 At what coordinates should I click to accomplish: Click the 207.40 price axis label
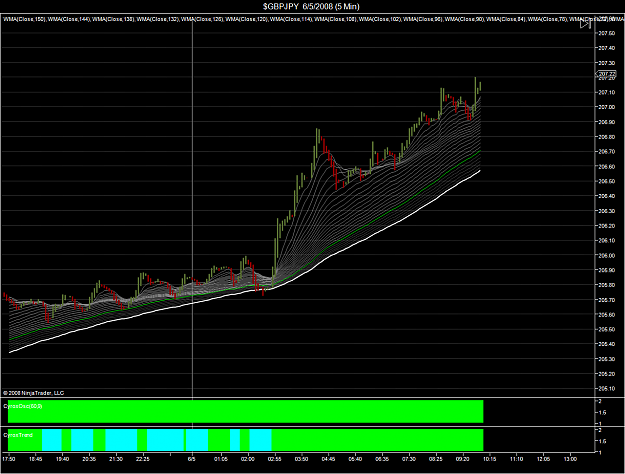(607, 48)
